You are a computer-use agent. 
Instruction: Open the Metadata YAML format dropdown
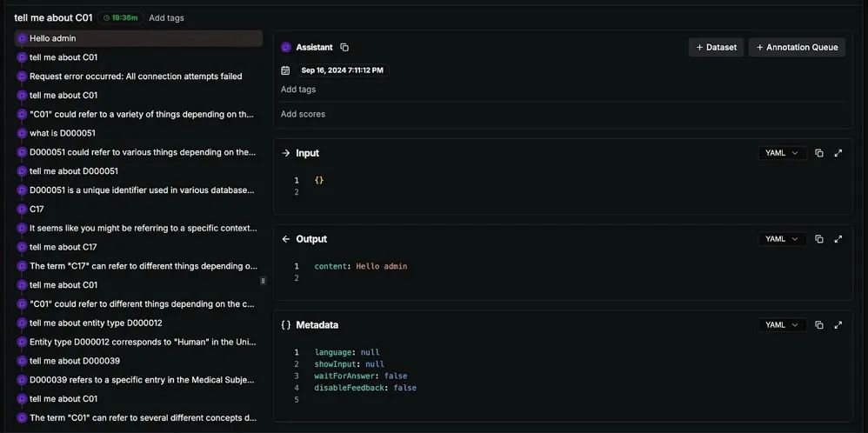tap(782, 325)
